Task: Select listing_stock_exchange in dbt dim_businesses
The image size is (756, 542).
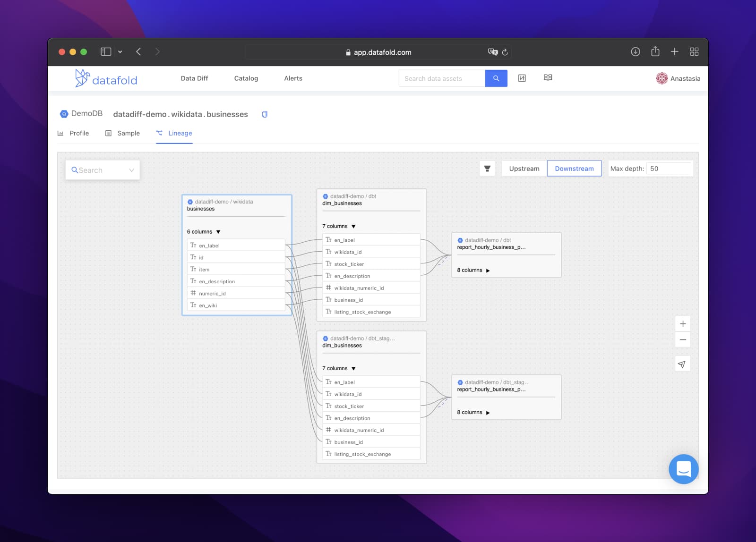Action: pyautogui.click(x=371, y=312)
